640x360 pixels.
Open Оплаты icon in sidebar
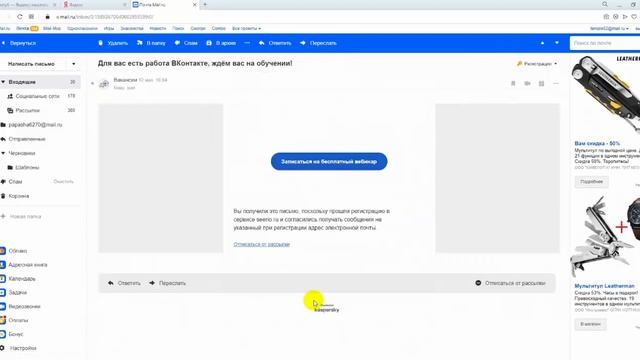pyautogui.click(x=2, y=320)
